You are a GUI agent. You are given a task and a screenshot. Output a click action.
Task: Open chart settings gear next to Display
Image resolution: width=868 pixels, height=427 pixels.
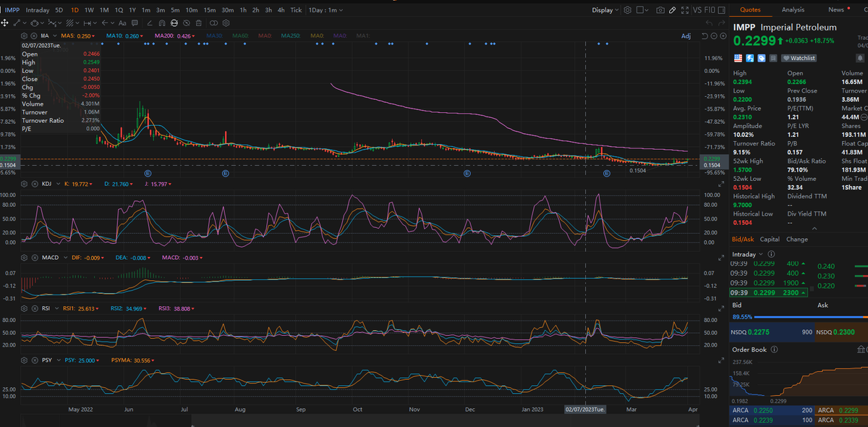tap(627, 10)
